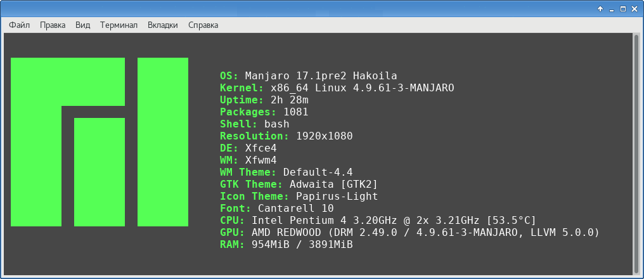
Task: Click the 'Uptime:' label
Action: 241,100
